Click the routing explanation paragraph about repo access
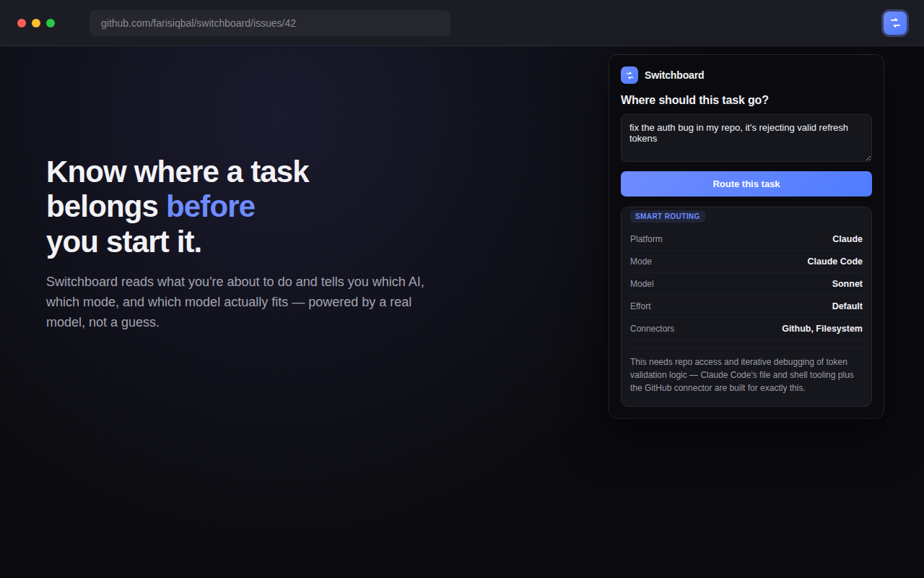The image size is (924, 578). tap(742, 375)
